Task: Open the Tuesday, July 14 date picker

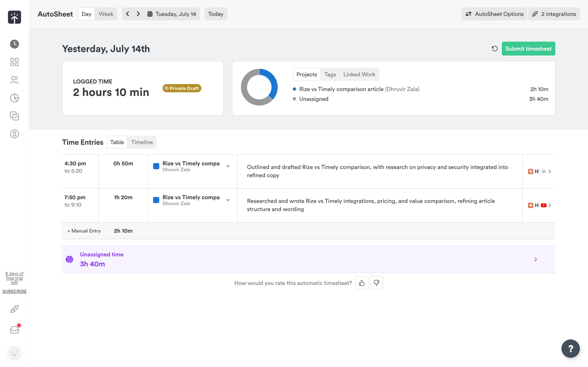Action: pos(172,14)
